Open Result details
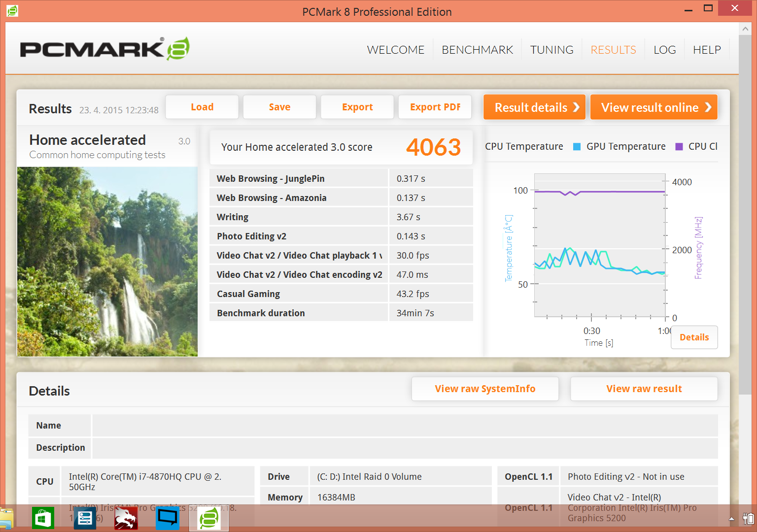This screenshot has height=532, width=757. (534, 107)
